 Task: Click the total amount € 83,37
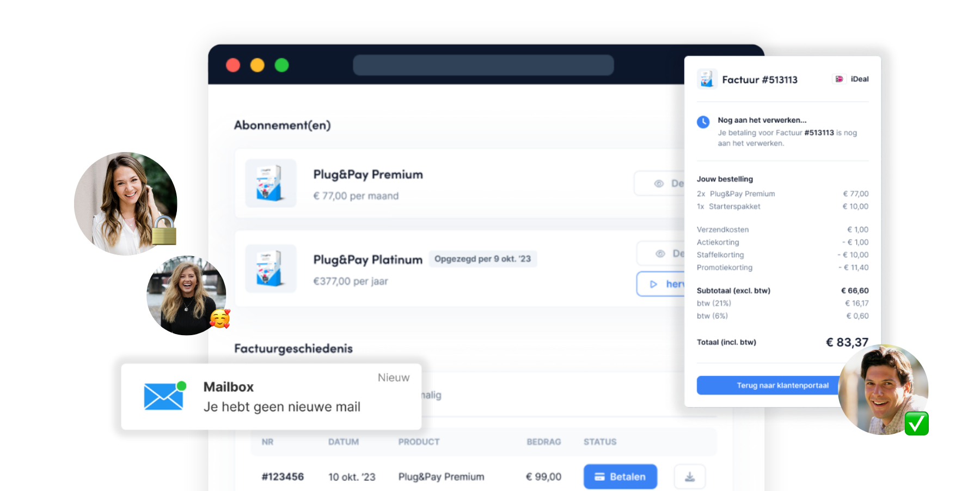pyautogui.click(x=847, y=342)
